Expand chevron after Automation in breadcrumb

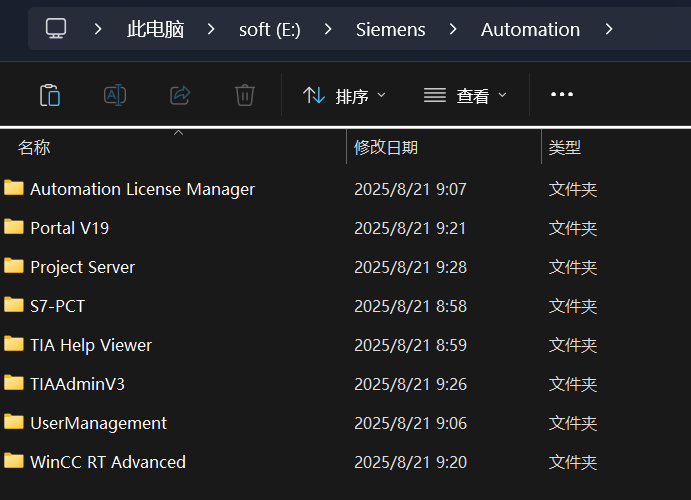pos(609,29)
